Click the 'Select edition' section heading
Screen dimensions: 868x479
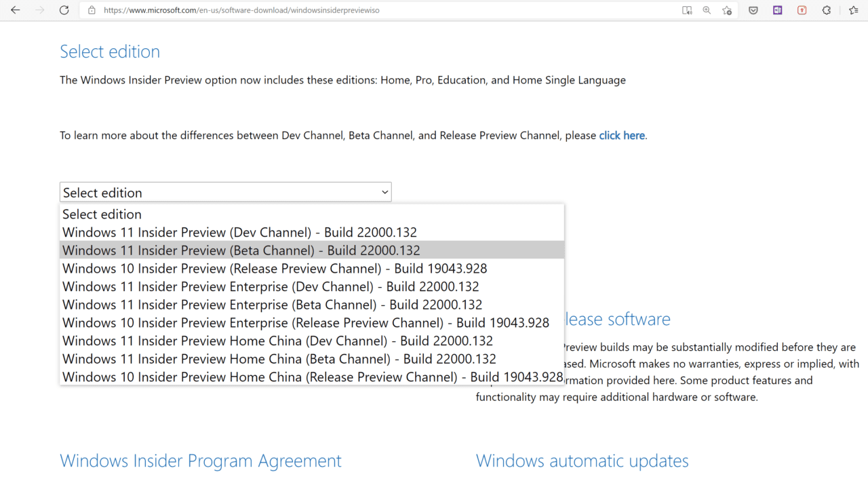tap(110, 52)
